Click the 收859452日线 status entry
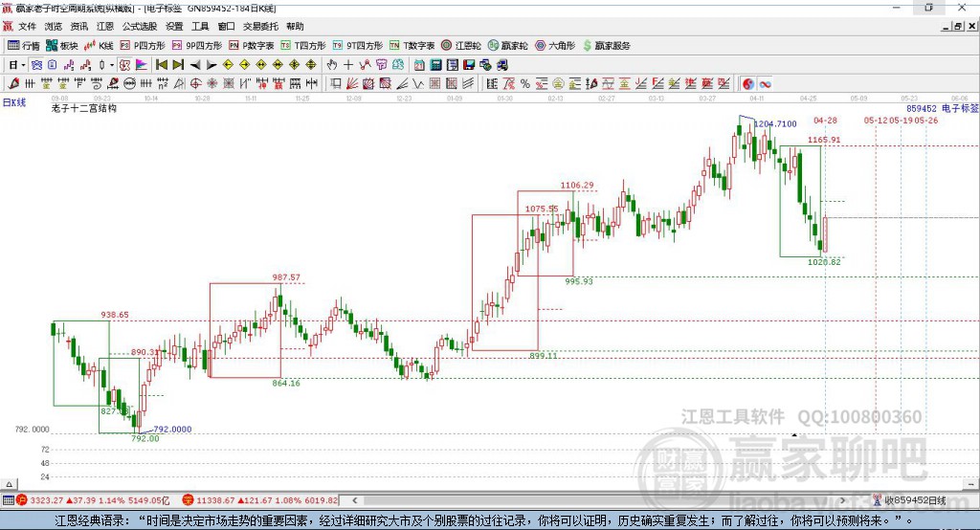The height and width of the screenshot is (530, 980). pos(914,500)
